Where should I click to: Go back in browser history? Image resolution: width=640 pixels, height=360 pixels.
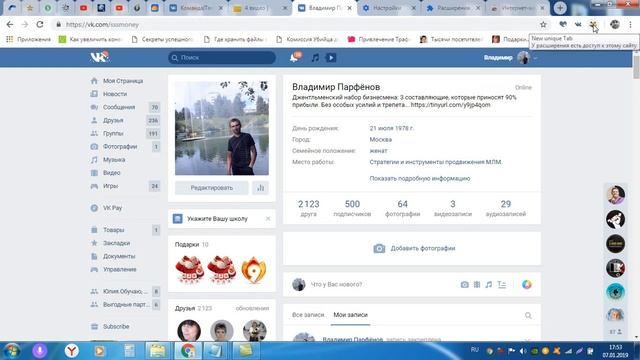[x=10, y=24]
